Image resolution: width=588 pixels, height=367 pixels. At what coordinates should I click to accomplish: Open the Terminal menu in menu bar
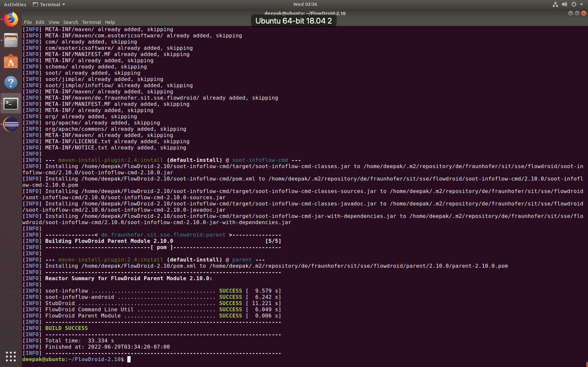(91, 22)
